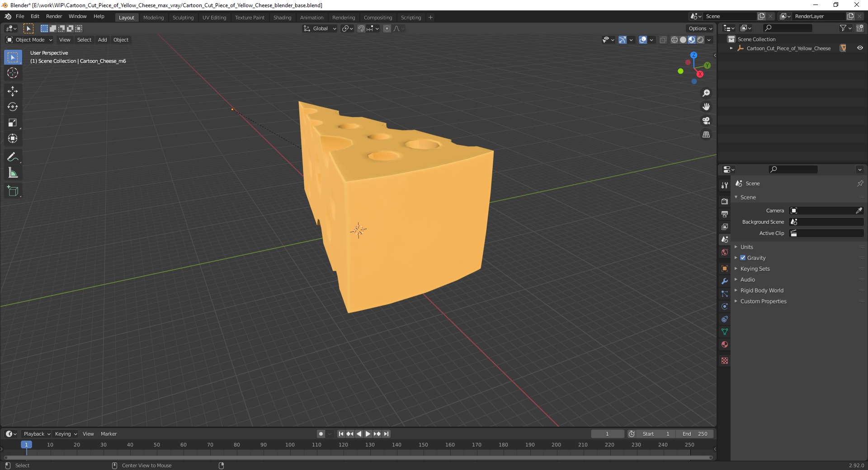Screen dimensions: 868x470
Task: Click the pan view hand icon
Action: pos(706,107)
